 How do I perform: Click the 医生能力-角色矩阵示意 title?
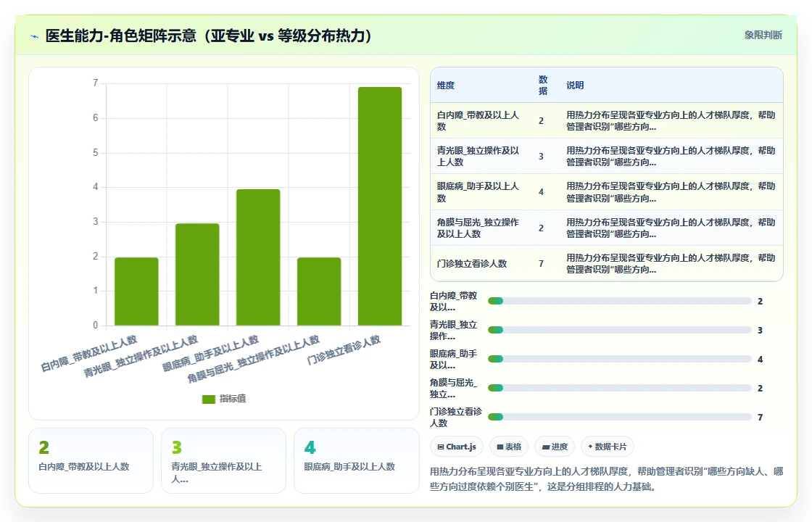tap(208, 36)
